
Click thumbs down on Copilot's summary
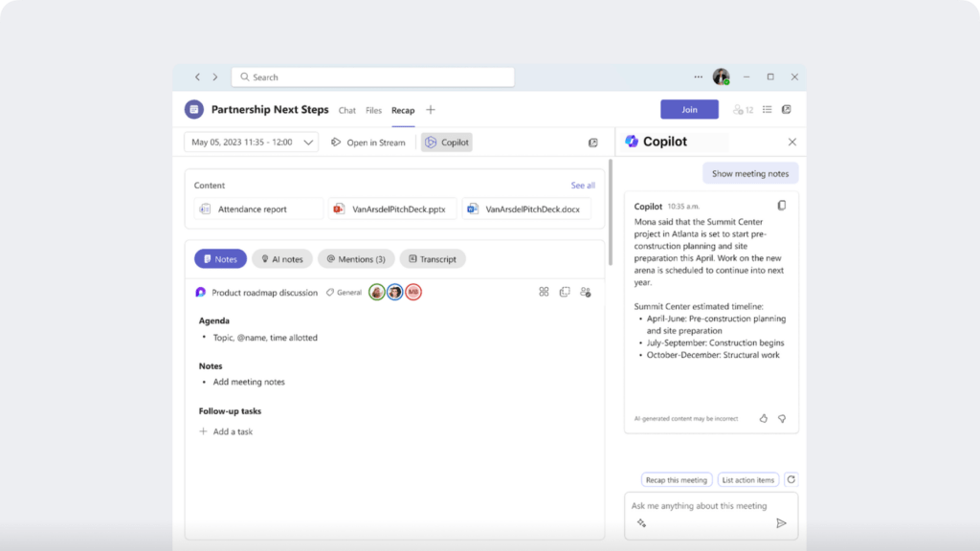[782, 419]
